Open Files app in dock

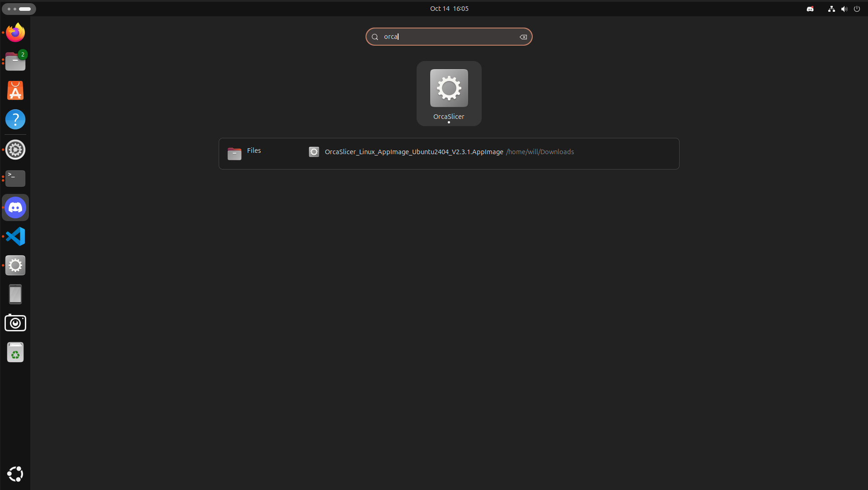[15, 62]
